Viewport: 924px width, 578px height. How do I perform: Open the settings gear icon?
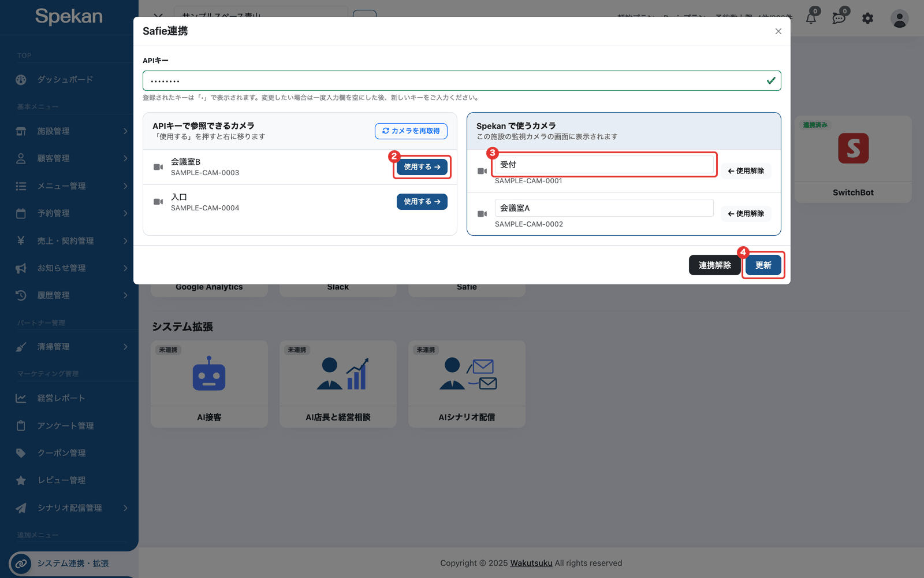pyautogui.click(x=867, y=18)
